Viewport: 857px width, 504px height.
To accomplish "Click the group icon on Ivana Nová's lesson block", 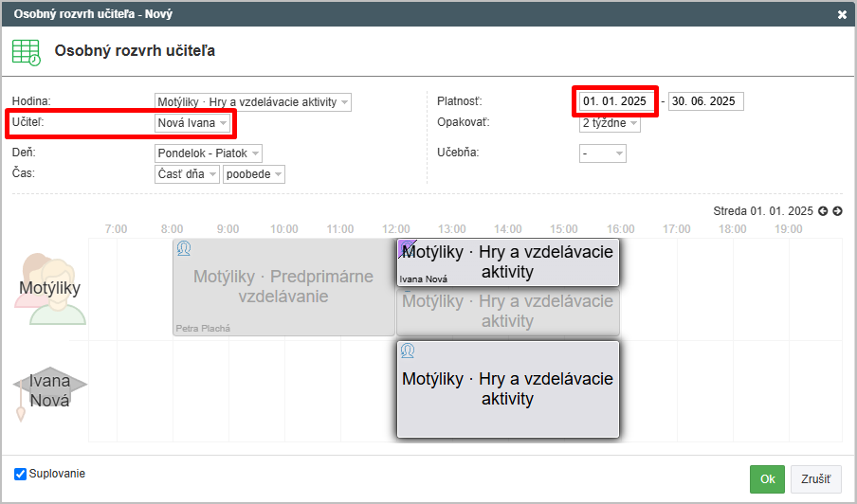I will click(408, 351).
